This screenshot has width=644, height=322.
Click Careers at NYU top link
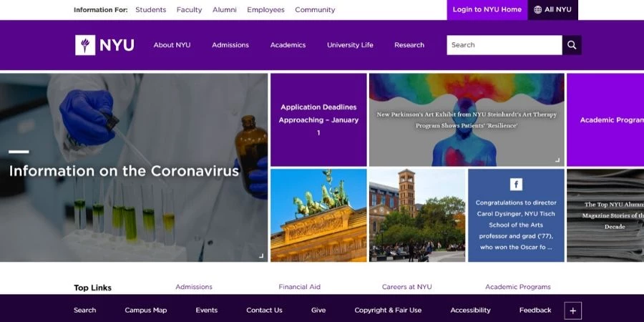406,287
